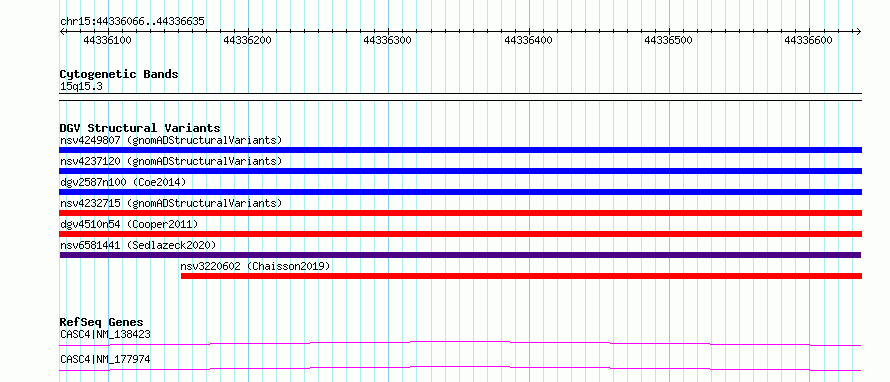
Task: Click ruler position 44336400
Action: tap(528, 40)
